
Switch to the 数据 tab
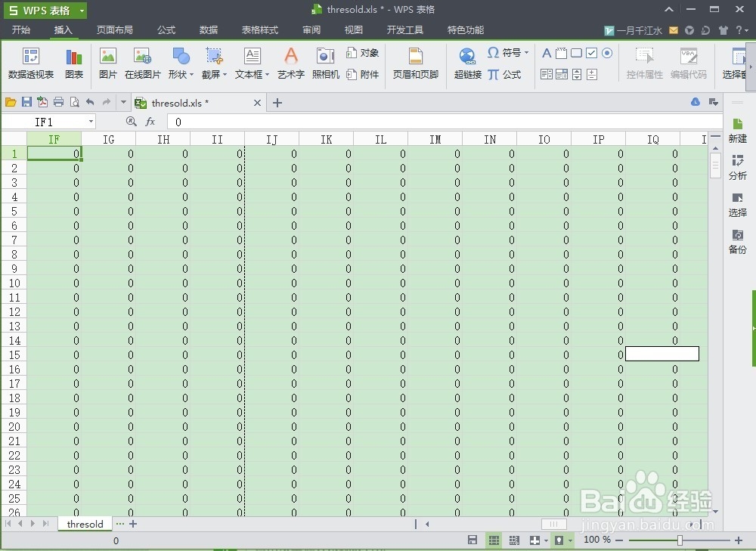[209, 30]
